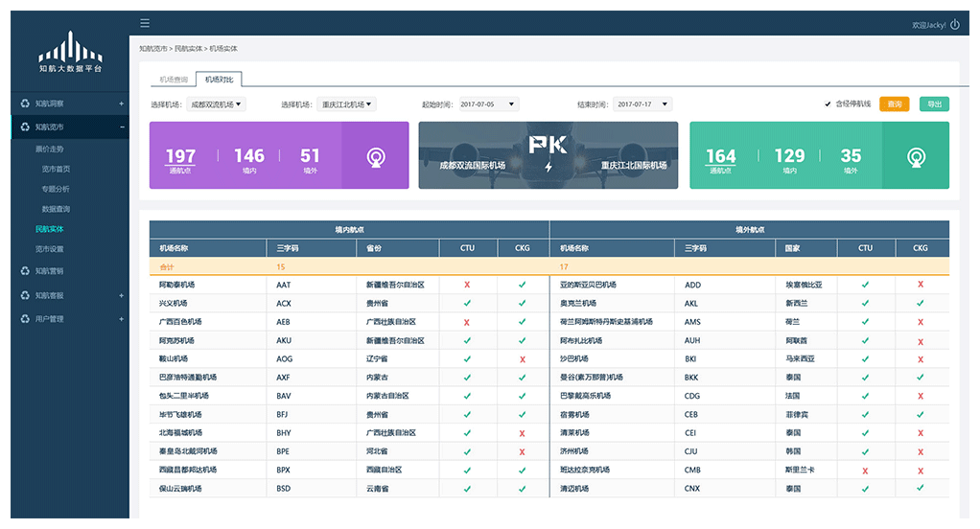Open the start date 2017-07-05 dropdown
This screenshot has height=529, width=980.
coord(488,104)
